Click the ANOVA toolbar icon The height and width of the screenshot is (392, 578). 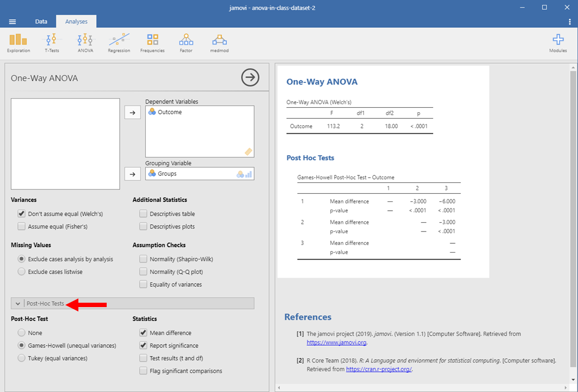85,42
